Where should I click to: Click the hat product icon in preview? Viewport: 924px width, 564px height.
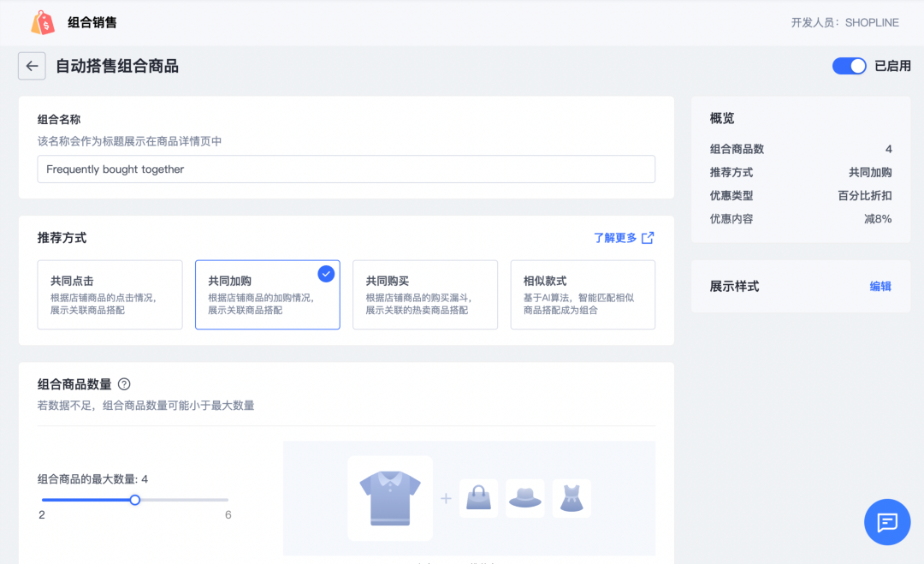tap(524, 498)
